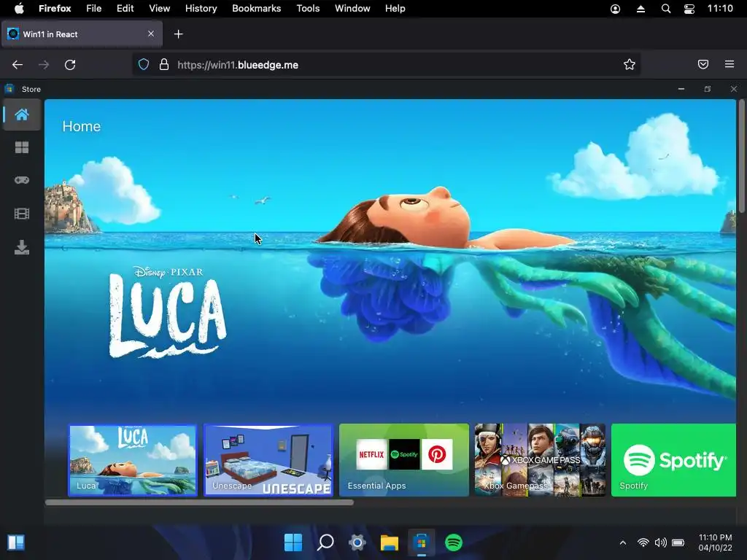Bookmark this page with the star
This screenshot has width=747, height=560.
(630, 64)
